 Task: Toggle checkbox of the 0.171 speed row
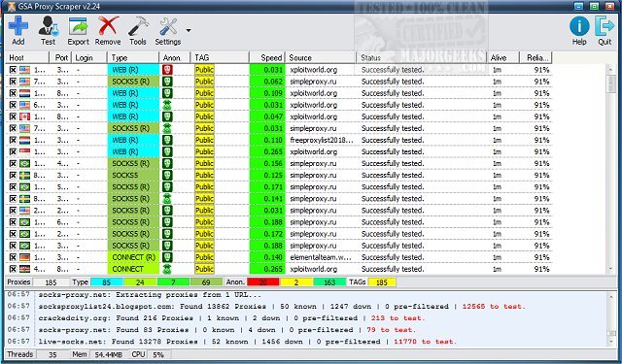pos(13,187)
